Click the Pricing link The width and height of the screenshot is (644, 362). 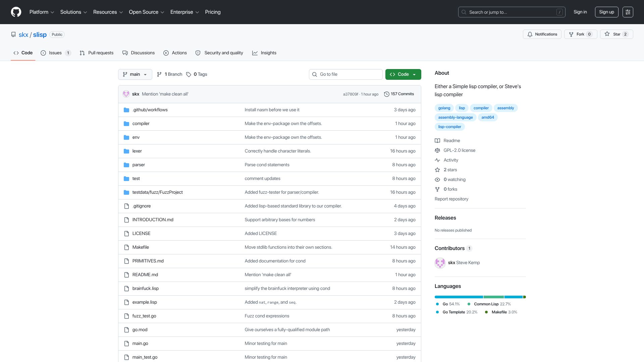[x=213, y=12]
